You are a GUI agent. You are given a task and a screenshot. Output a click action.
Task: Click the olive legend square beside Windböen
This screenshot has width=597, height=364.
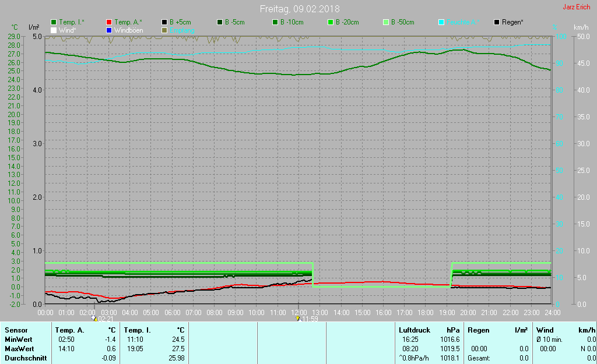[164, 30]
